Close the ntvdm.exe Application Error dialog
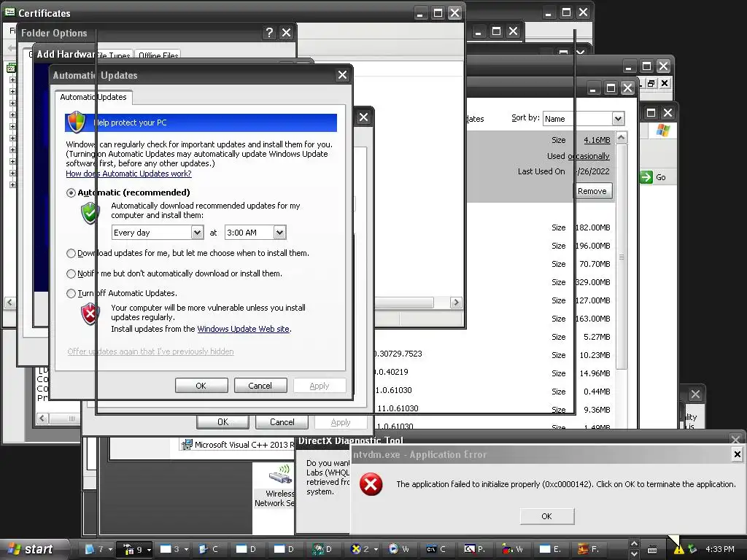This screenshot has width=747, height=560. pos(737,454)
